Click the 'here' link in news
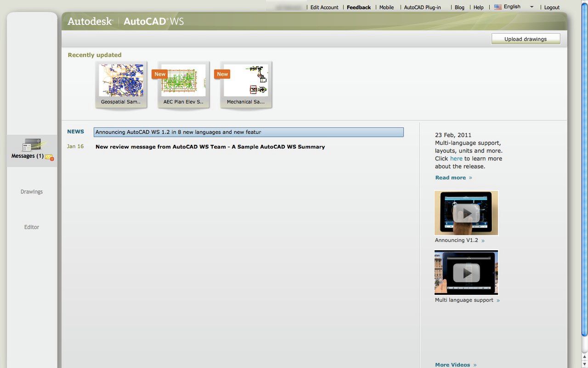Screen dimensions: 588x368 point(456,159)
